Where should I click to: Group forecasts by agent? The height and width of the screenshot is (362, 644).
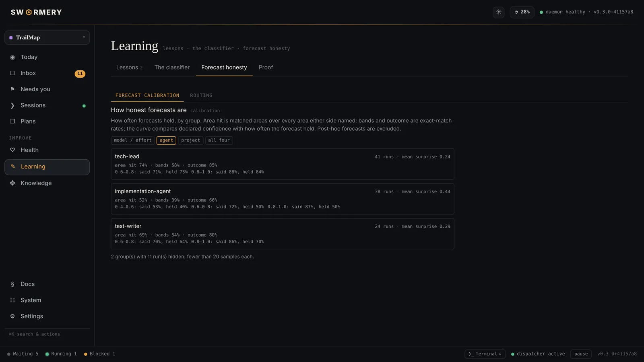point(166,140)
